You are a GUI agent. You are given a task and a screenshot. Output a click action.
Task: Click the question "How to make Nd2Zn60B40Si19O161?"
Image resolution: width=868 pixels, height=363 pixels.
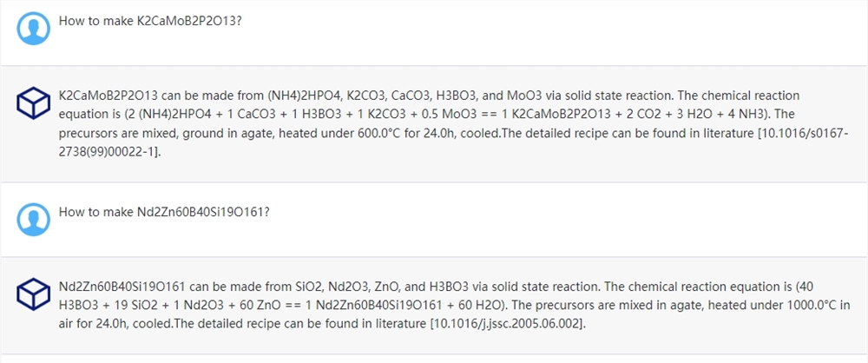pos(163,211)
